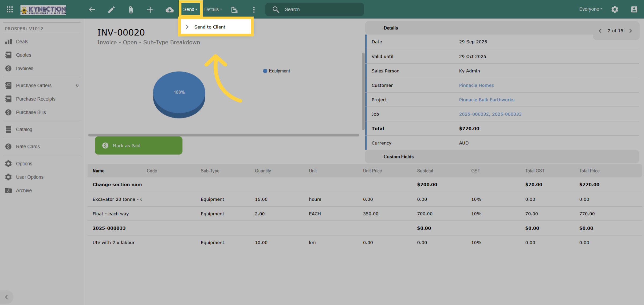Open the settings gear icon in header

coord(615,9)
